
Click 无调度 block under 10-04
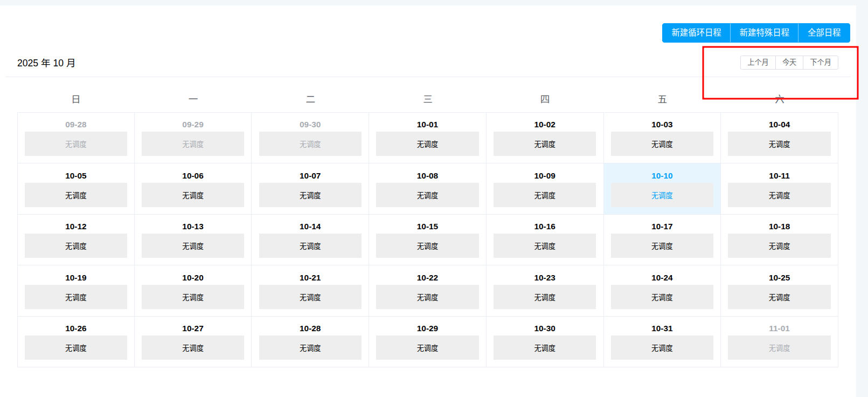(779, 144)
